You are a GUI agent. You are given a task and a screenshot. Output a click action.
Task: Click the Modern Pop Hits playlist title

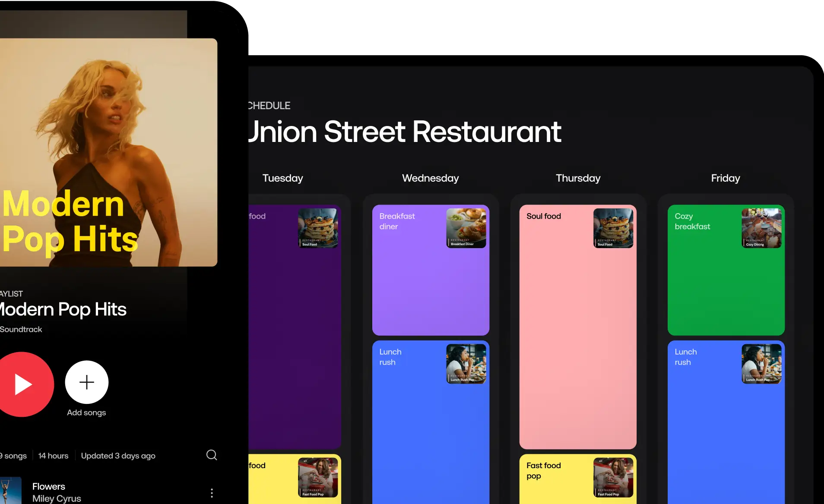point(63,309)
